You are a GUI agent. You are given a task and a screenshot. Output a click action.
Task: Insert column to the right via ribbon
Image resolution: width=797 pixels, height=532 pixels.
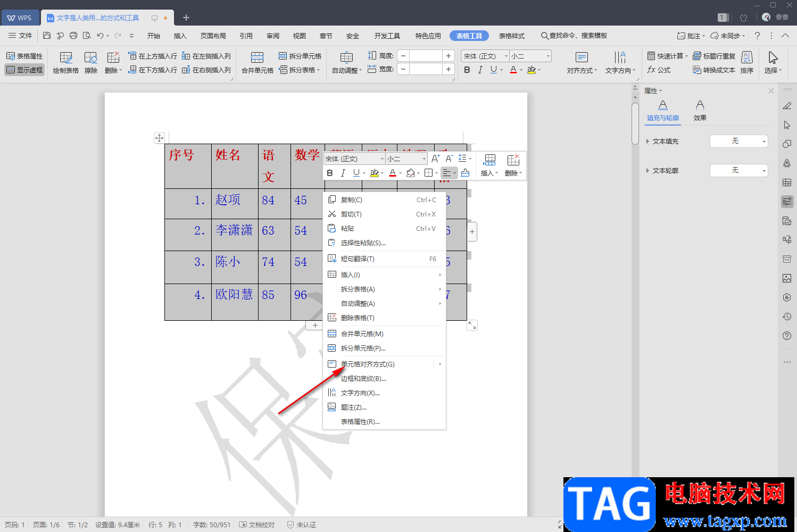(x=206, y=70)
